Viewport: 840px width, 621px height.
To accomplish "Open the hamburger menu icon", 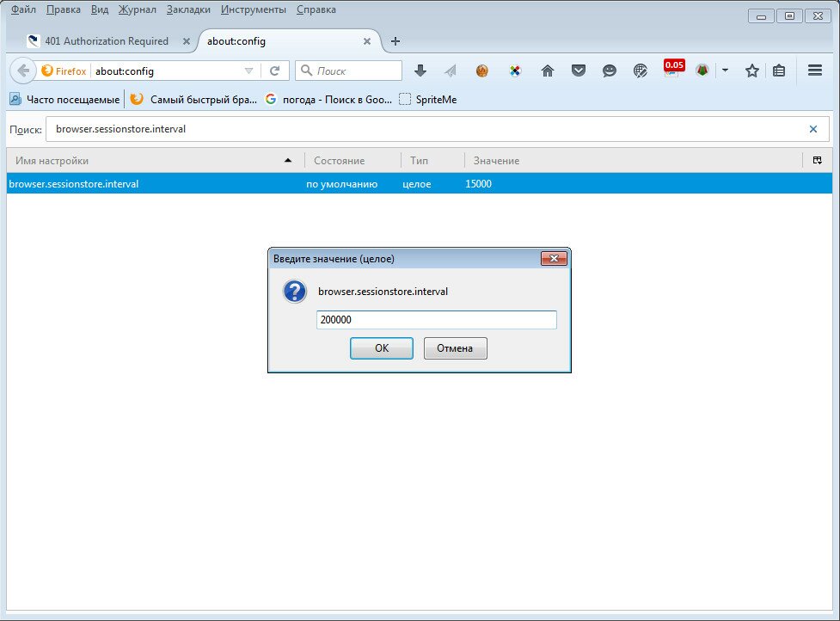I will 815,71.
